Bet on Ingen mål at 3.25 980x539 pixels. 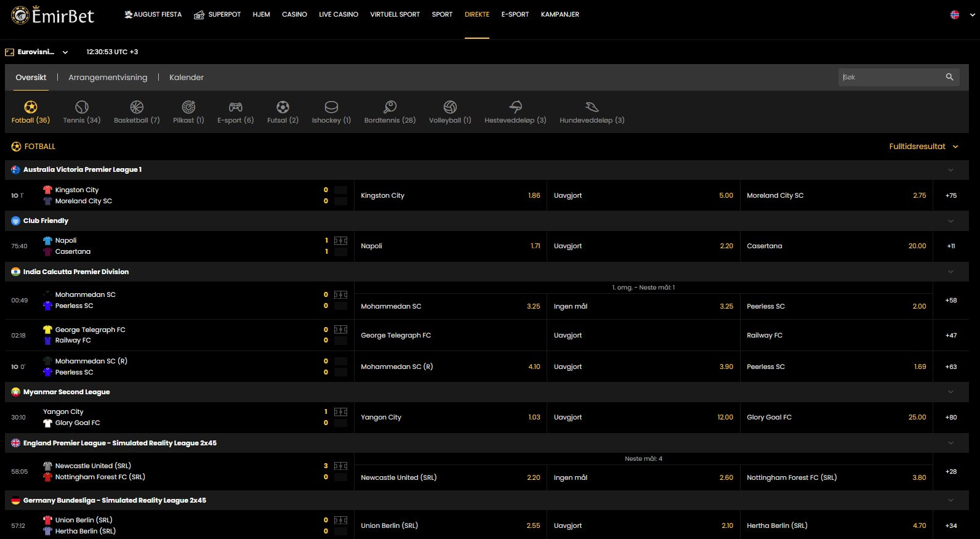coord(643,306)
